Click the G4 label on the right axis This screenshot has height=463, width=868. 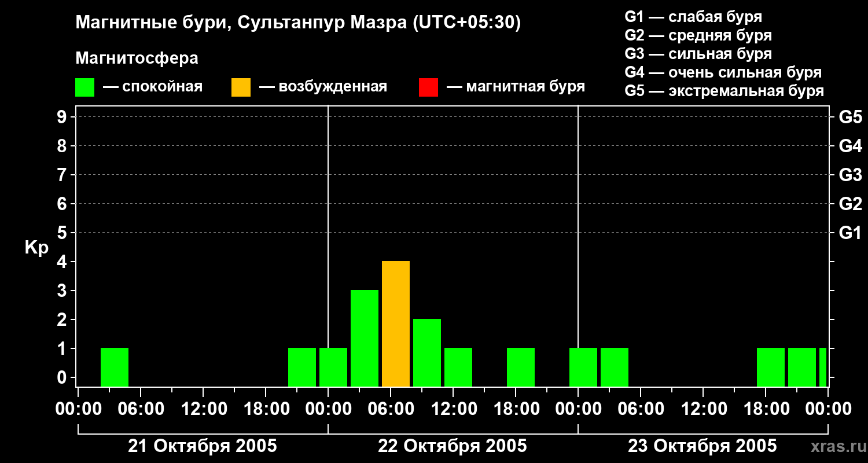click(x=851, y=146)
